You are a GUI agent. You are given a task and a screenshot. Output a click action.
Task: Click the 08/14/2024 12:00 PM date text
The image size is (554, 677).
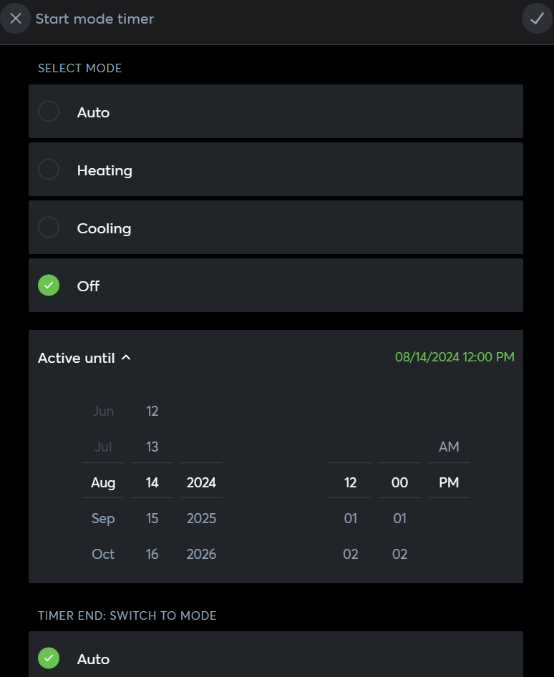pos(455,357)
